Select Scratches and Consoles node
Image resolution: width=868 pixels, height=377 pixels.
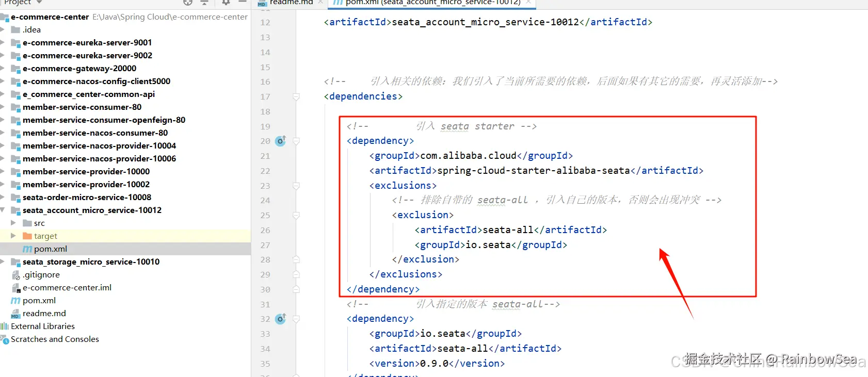[55, 339]
